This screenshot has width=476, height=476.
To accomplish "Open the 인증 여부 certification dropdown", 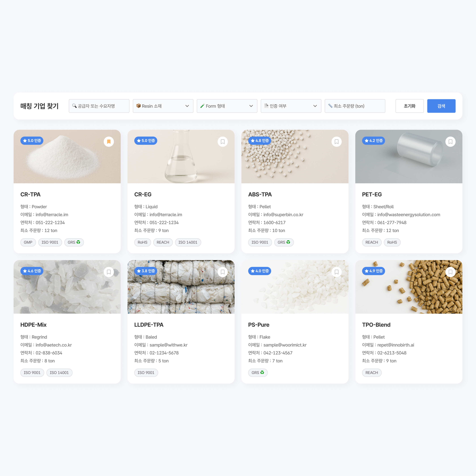I will coord(291,106).
